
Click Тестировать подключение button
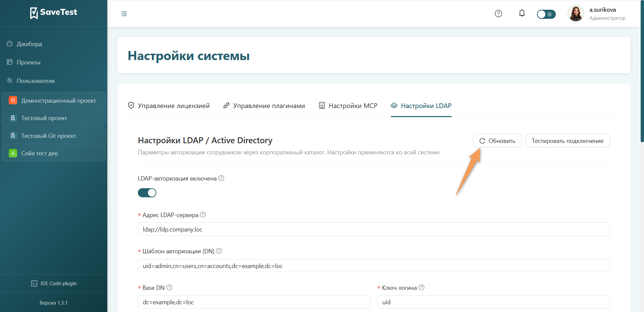(568, 141)
